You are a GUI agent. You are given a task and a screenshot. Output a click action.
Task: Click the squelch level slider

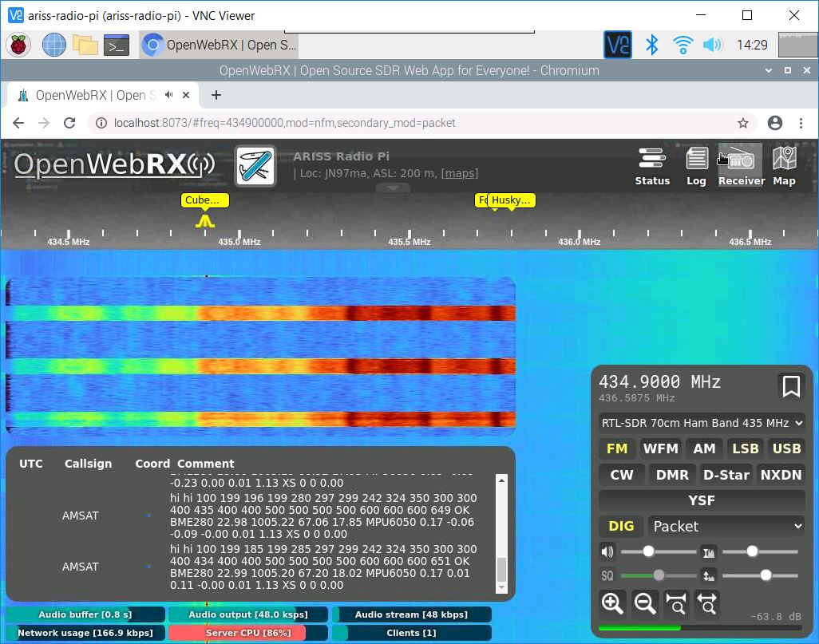658,575
